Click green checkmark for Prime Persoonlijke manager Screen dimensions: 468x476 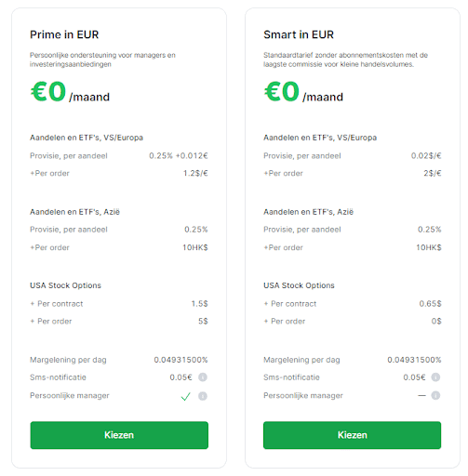pos(185,396)
